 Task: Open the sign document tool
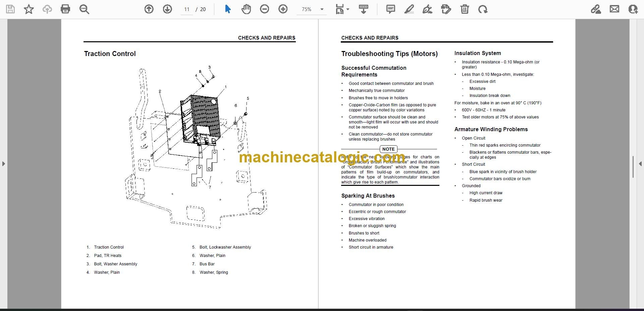pyautogui.click(x=427, y=9)
